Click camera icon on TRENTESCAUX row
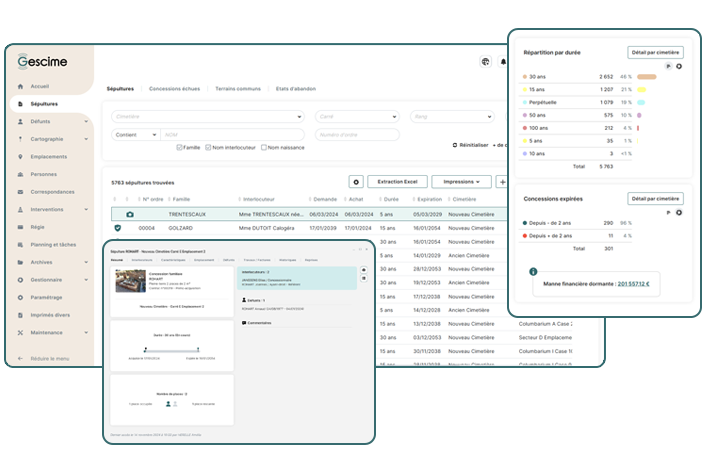This screenshot has width=705, height=470. click(128, 214)
